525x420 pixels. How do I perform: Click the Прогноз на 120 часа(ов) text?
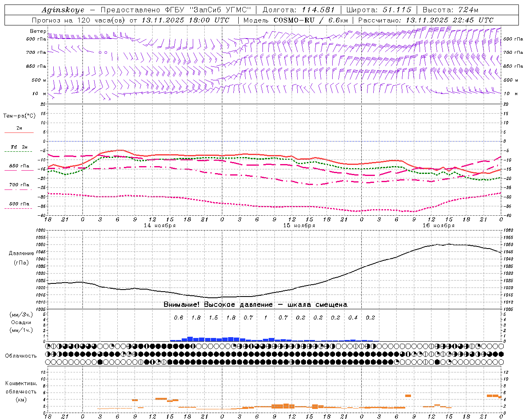[x=79, y=20]
